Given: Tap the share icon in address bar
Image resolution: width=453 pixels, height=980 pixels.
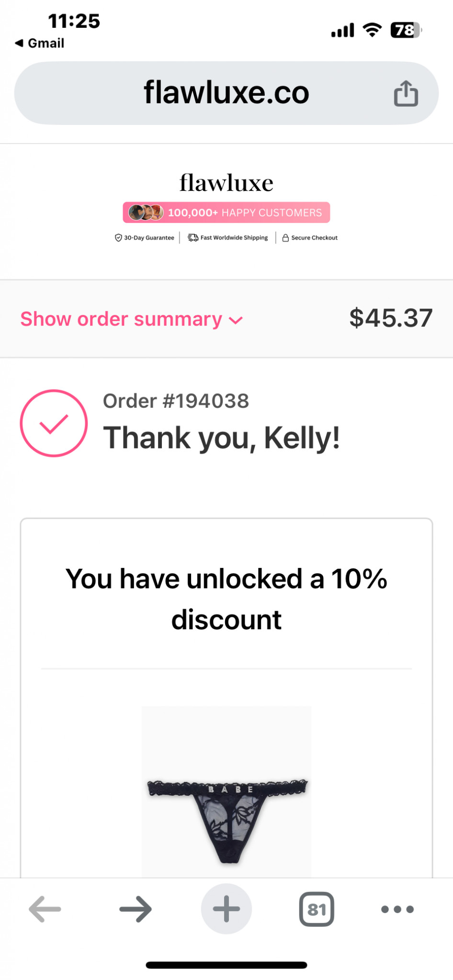Looking at the screenshot, I should [x=406, y=93].
